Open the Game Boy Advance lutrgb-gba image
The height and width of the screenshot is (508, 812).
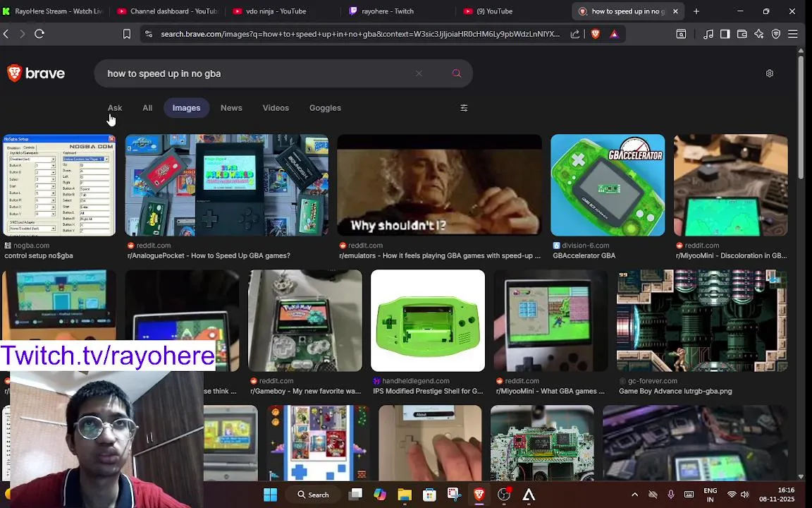tap(702, 320)
